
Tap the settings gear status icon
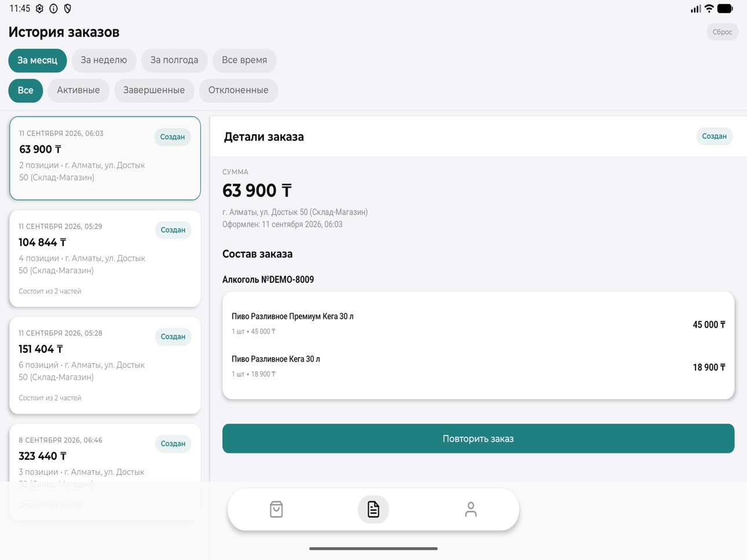click(x=39, y=9)
